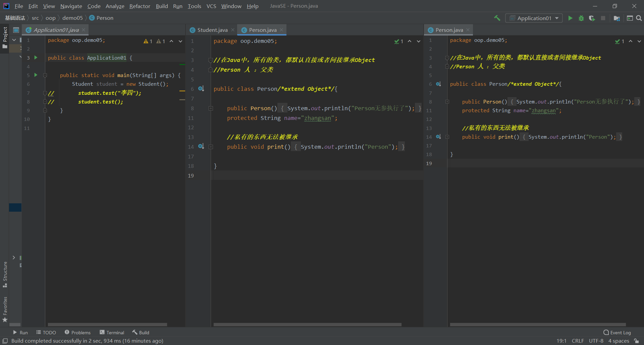Screen dimensions: 644x345
Task: Click Run with Coverage shield icon
Action: [592, 18]
